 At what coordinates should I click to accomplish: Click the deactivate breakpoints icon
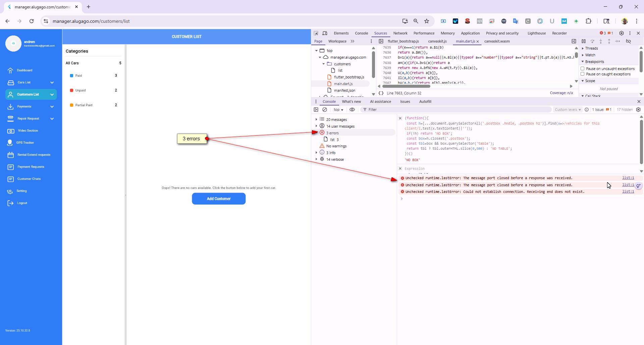(x=628, y=41)
